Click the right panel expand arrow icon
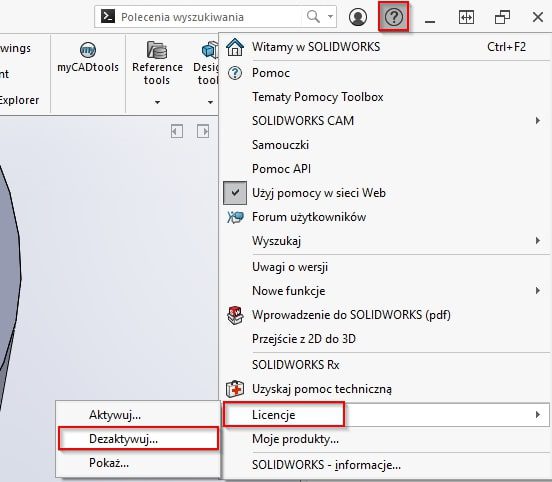 click(203, 132)
